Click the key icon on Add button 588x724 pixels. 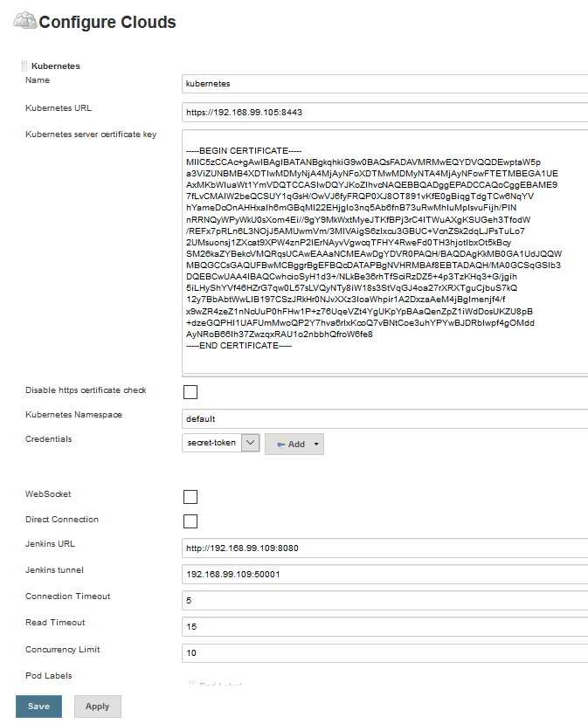280,445
